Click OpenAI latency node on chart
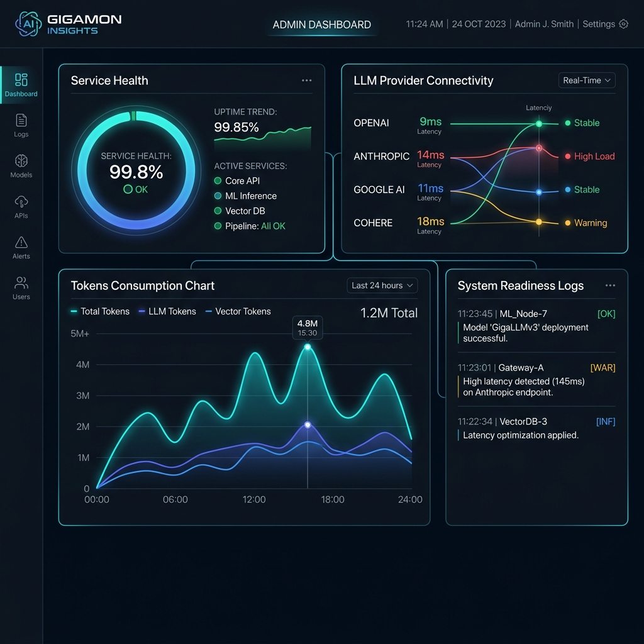 coord(539,124)
